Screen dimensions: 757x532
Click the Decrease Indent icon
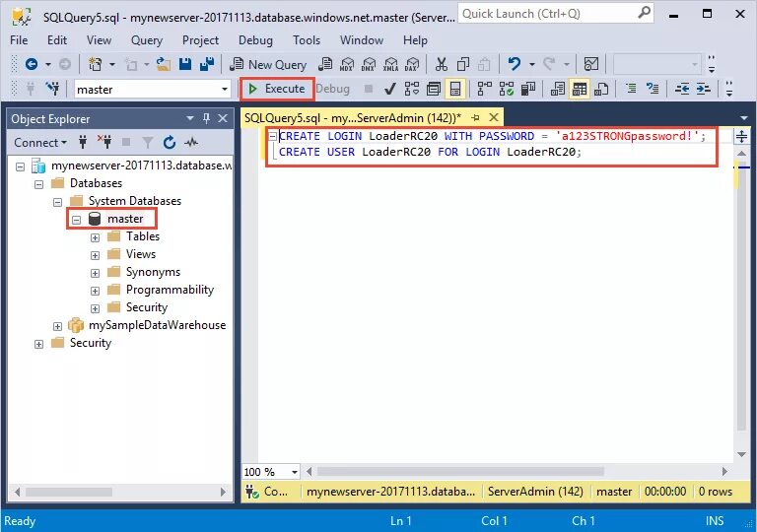pyautogui.click(x=682, y=89)
